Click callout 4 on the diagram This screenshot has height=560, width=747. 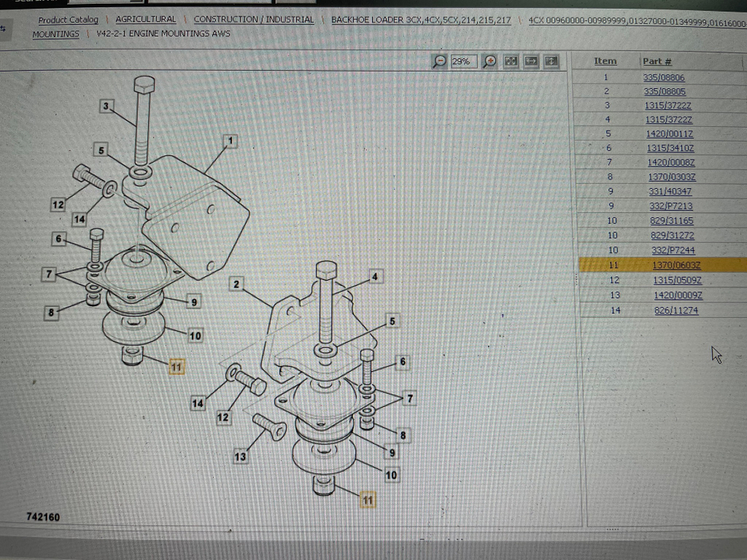coord(375,277)
